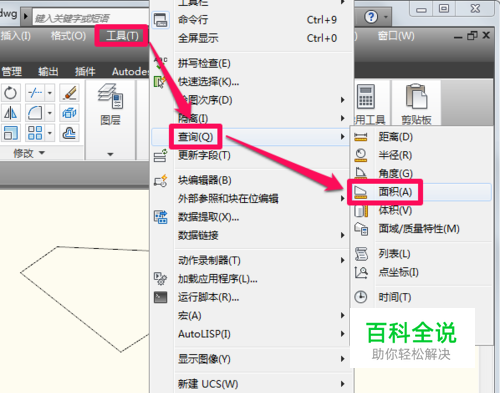Expand the Trim tool dropdown arrow
Screen dimensions: 500x393
coord(50,93)
